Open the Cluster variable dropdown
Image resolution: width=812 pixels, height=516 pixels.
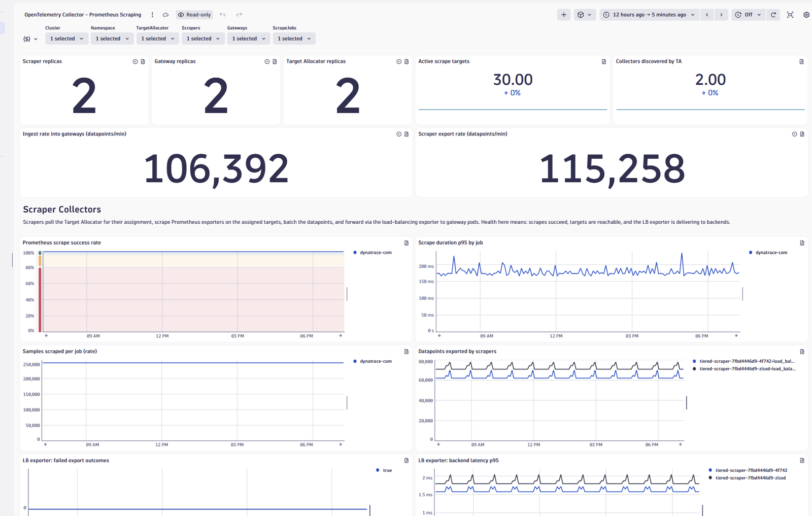click(67, 39)
